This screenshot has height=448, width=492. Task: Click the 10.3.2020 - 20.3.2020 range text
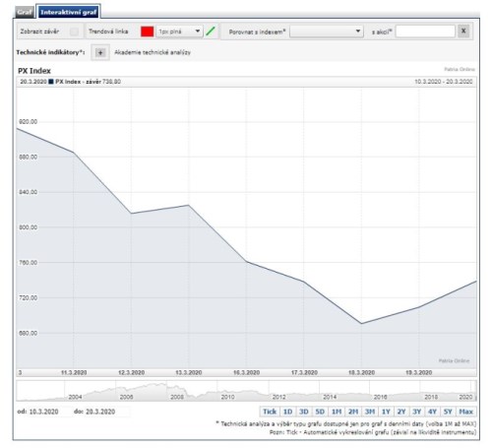click(x=444, y=82)
